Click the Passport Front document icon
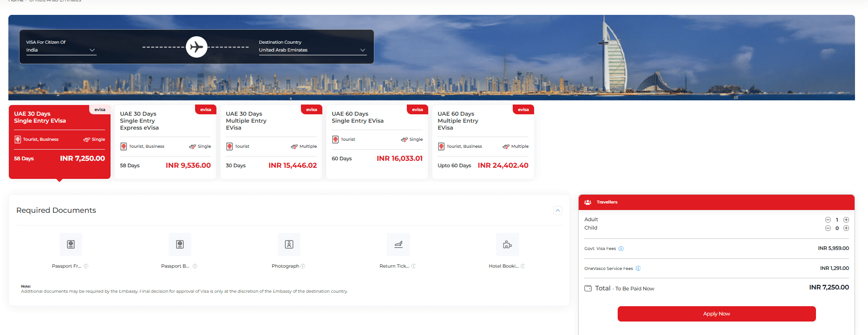The height and width of the screenshot is (335, 868). (x=71, y=244)
